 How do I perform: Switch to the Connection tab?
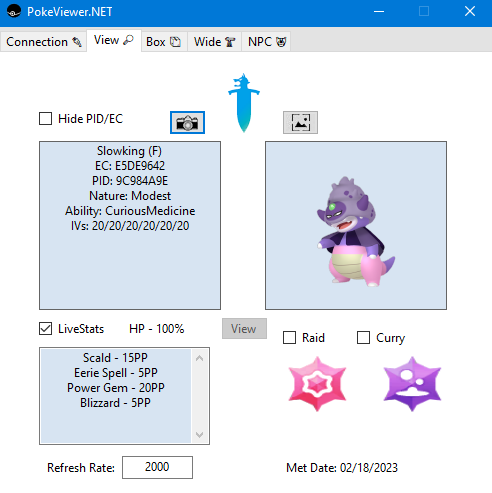pos(44,42)
